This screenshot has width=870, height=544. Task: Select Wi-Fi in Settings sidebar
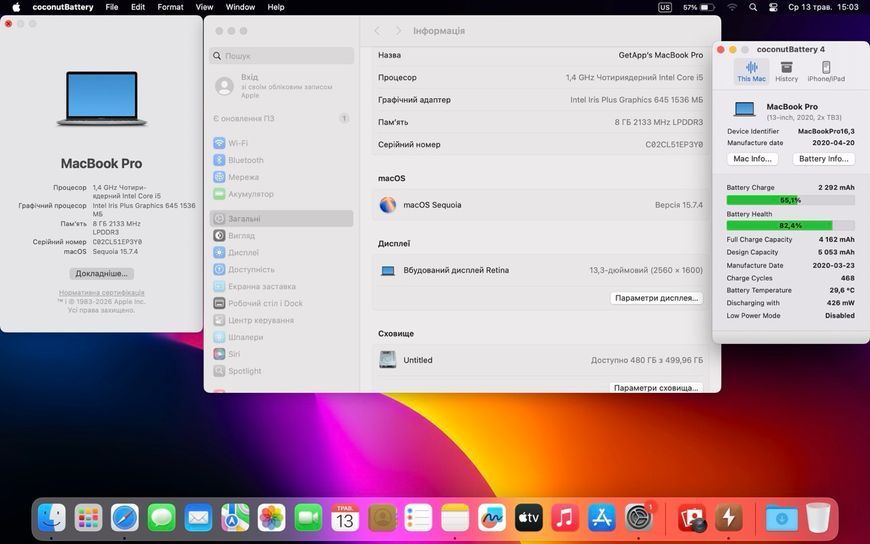[282, 143]
